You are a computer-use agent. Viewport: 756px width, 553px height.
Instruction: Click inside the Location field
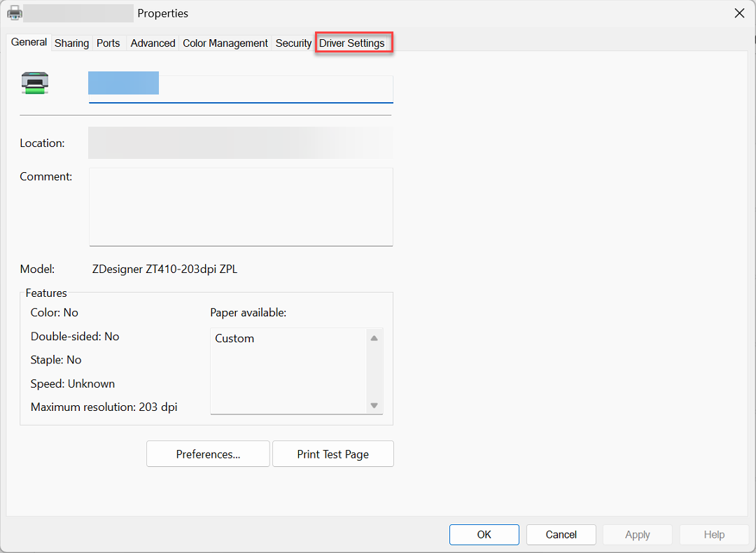pyautogui.click(x=240, y=143)
